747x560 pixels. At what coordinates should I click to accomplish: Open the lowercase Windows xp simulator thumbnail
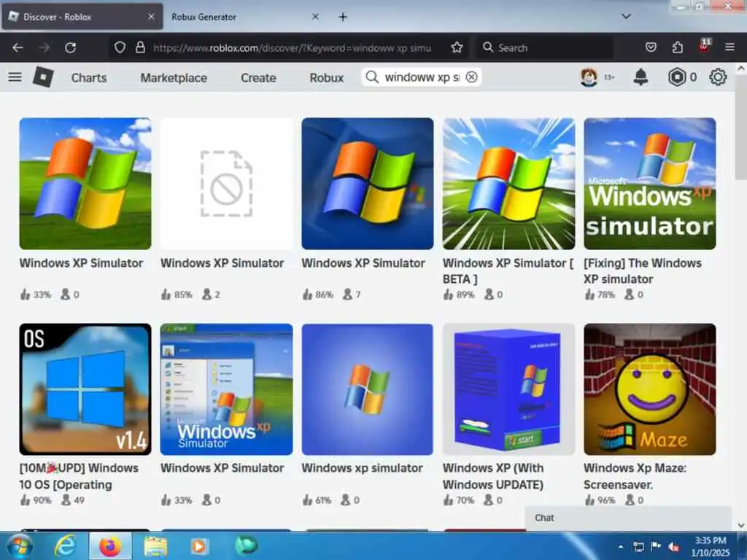368,389
